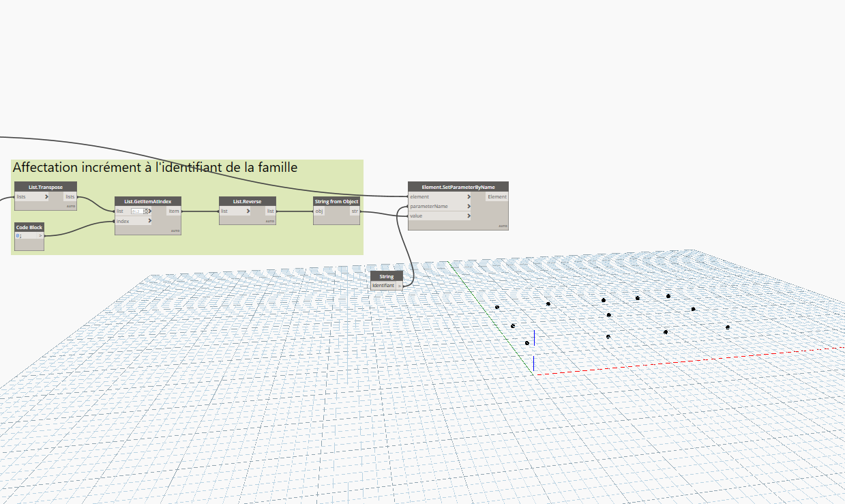The image size is (845, 504).
Task: Edit the String node's Identifiant text field
Action: pos(383,286)
